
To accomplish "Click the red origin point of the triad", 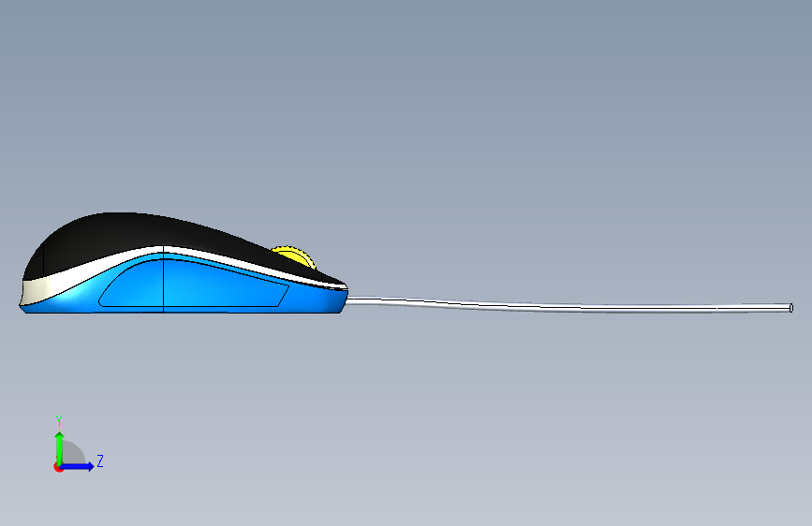I will tap(58, 467).
